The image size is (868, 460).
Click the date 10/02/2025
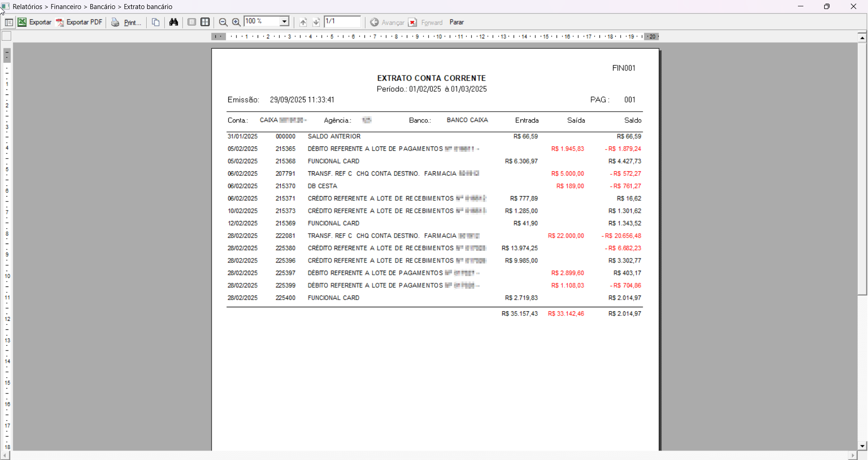[243, 211]
